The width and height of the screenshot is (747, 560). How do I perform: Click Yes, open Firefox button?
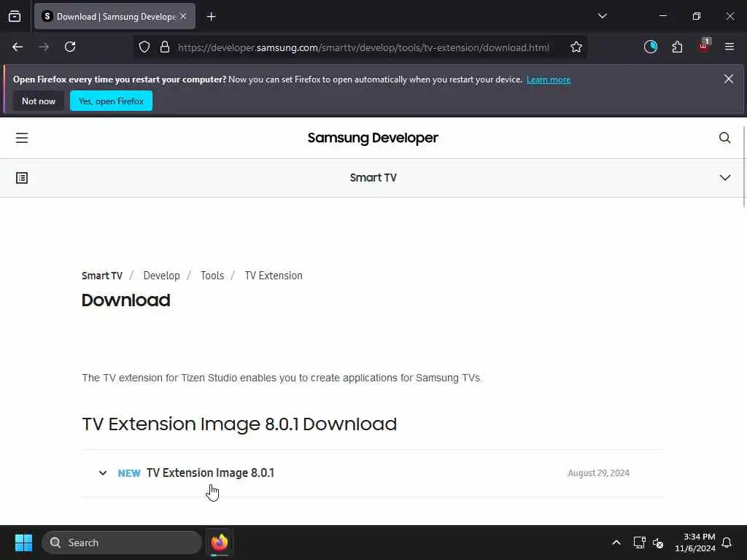pyautogui.click(x=111, y=101)
